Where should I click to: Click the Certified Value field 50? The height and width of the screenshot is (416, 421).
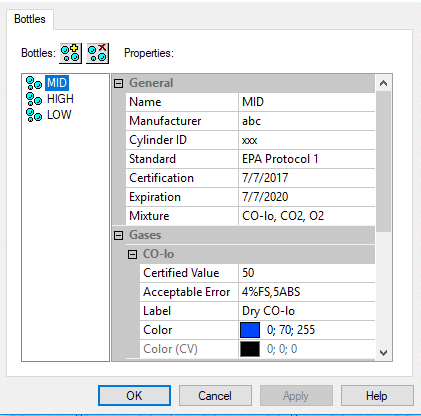tap(307, 273)
